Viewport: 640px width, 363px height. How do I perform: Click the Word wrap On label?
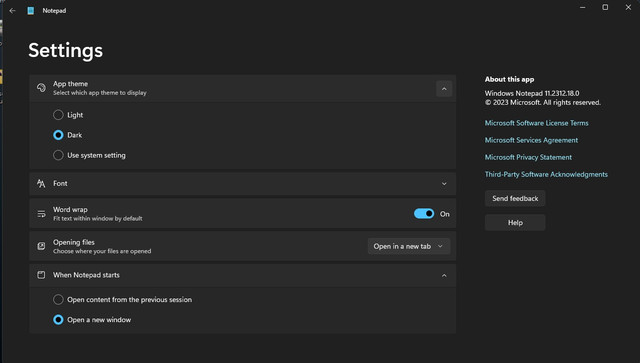444,214
